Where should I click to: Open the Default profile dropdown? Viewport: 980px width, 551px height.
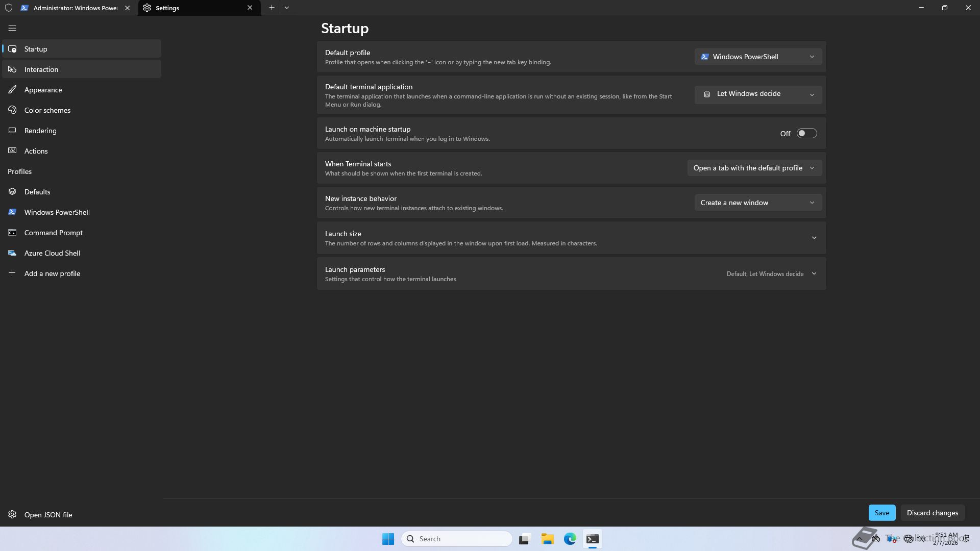(757, 57)
